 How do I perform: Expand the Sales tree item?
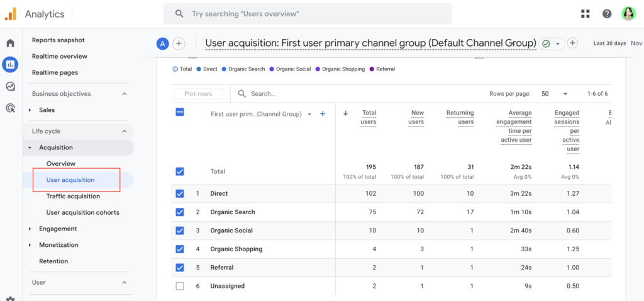click(x=30, y=110)
